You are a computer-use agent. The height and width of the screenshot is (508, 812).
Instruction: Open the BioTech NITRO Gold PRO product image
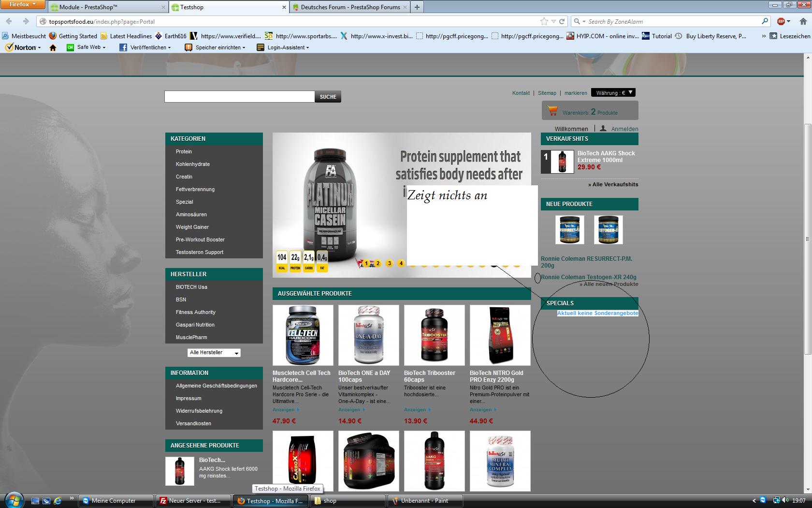click(x=500, y=335)
